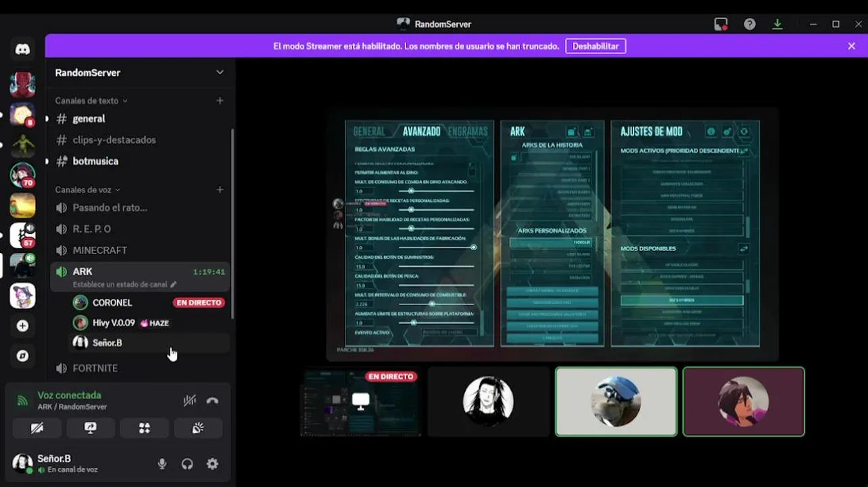Open the server with 57 notifications
This screenshot has height=487, width=868.
tap(22, 235)
